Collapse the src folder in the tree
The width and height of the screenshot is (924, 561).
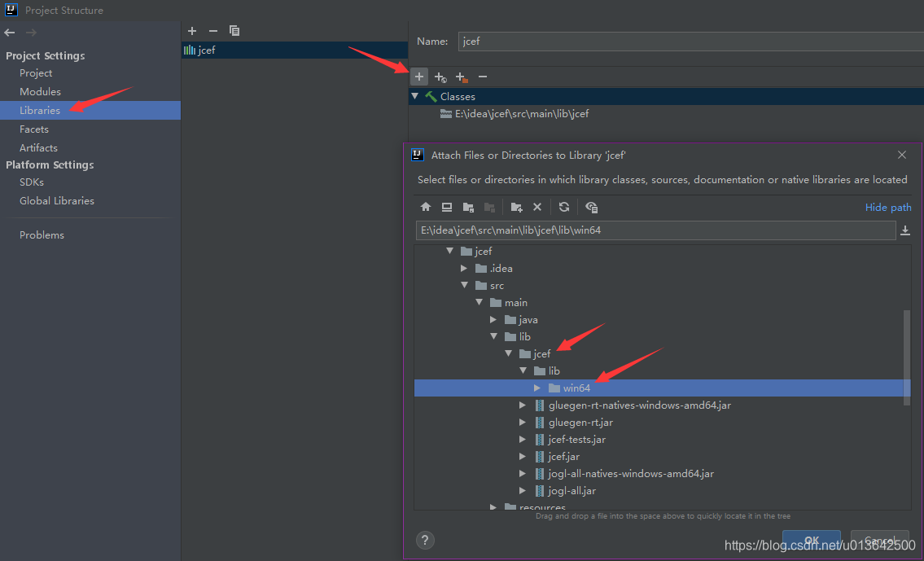465,285
